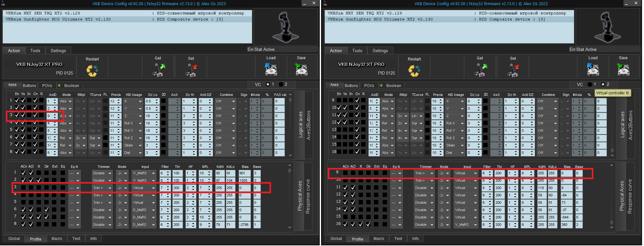Switch to the POVs tab in the right window

tap(369, 85)
